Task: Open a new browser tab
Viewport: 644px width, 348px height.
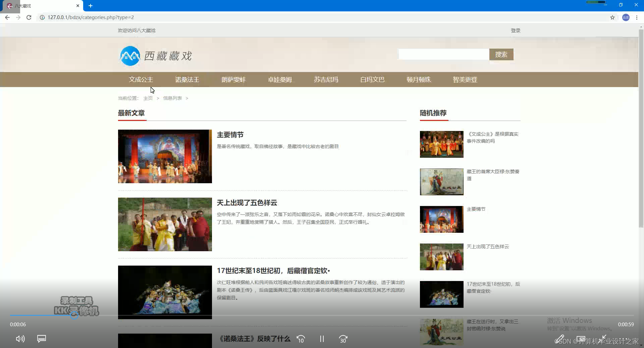Action: [91, 6]
